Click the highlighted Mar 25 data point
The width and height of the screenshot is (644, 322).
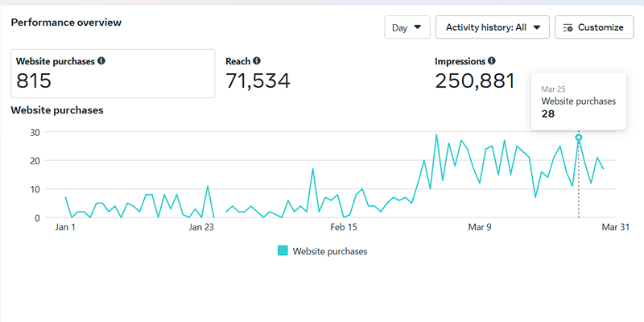click(x=578, y=138)
